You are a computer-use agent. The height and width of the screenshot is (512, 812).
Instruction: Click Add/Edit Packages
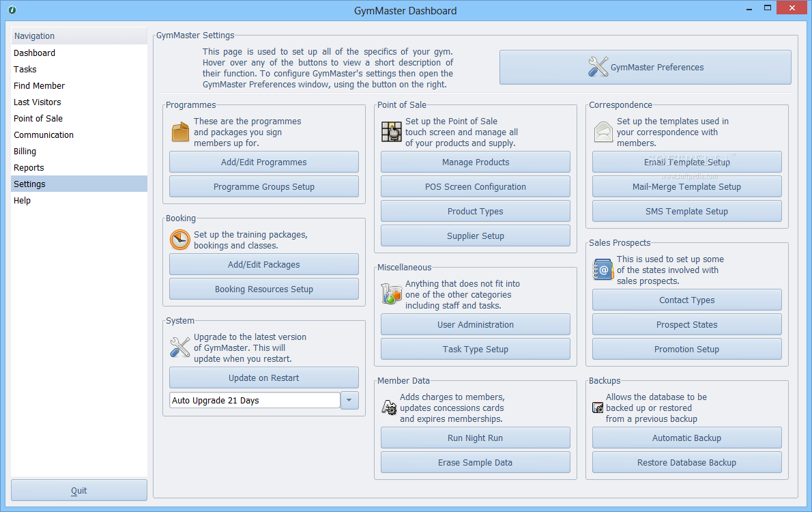coord(263,264)
